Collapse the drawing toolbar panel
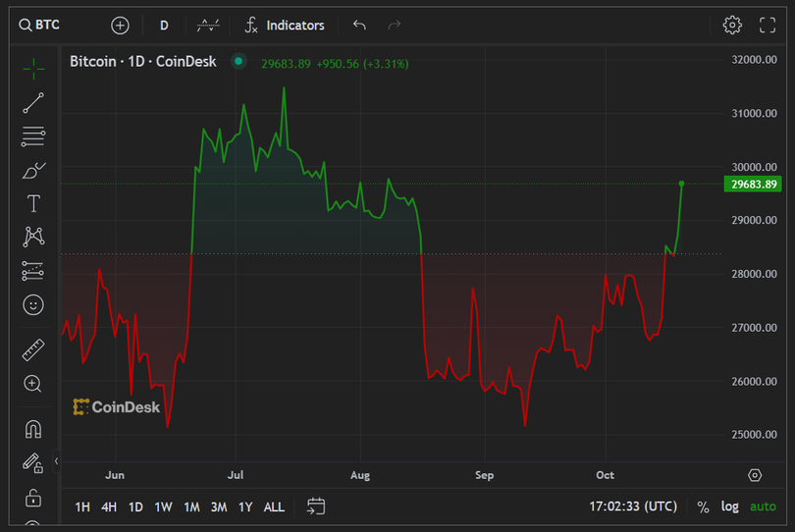Image resolution: width=795 pixels, height=532 pixels. (x=56, y=461)
